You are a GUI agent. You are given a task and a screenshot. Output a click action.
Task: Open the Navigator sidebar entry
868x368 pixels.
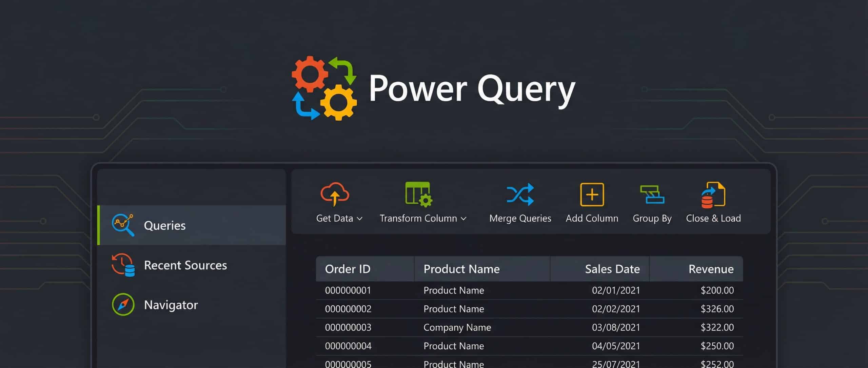(x=171, y=305)
